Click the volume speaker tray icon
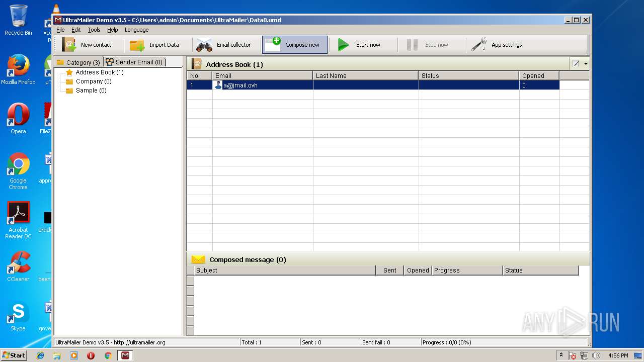This screenshot has height=362, width=644. pos(596,355)
